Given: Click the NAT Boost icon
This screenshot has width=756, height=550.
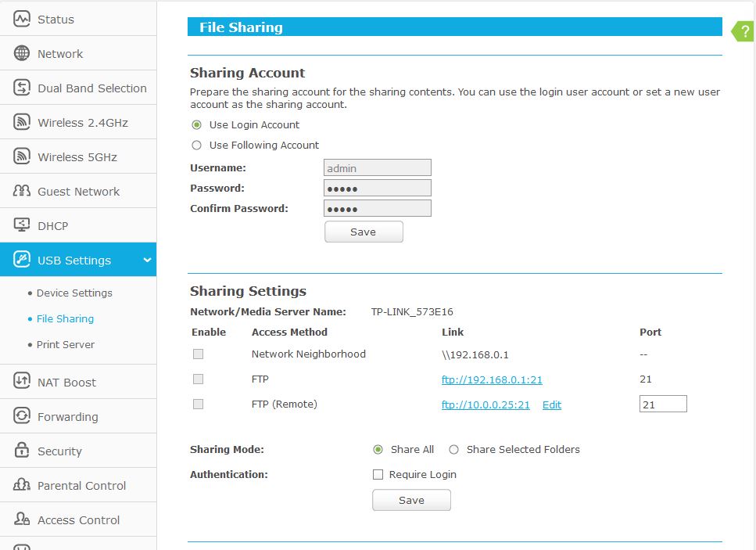Looking at the screenshot, I should point(22,382).
